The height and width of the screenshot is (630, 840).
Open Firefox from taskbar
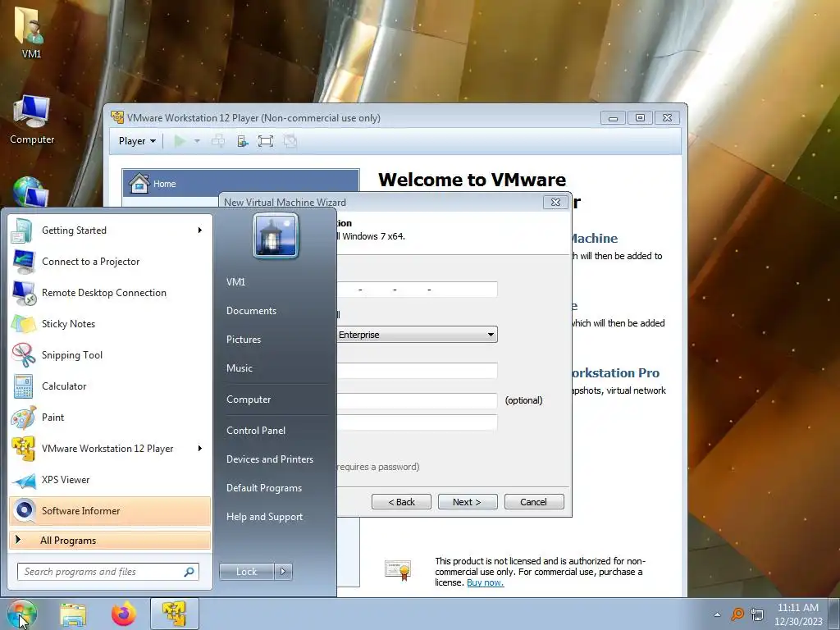pyautogui.click(x=123, y=614)
